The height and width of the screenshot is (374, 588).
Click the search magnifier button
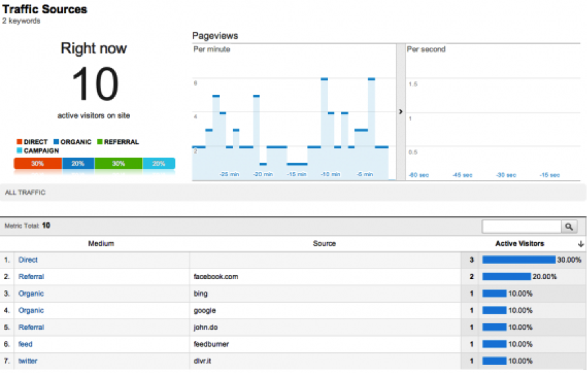(569, 226)
